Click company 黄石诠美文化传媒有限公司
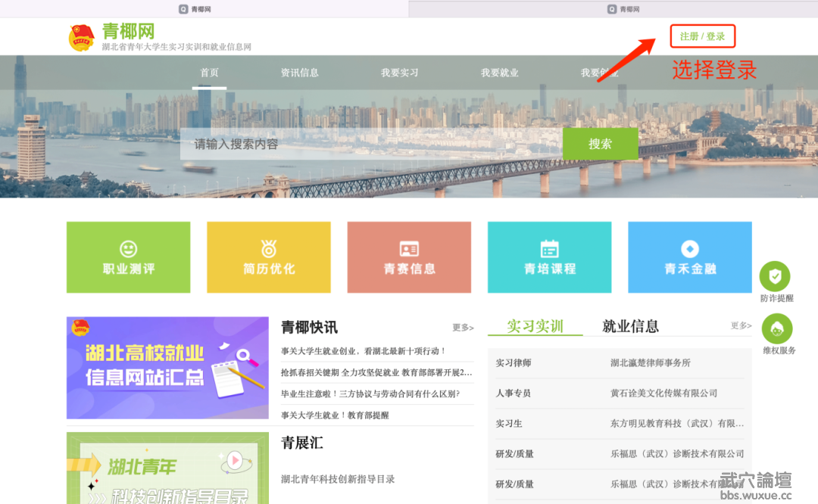Screen dimensions: 818x504 (663, 393)
